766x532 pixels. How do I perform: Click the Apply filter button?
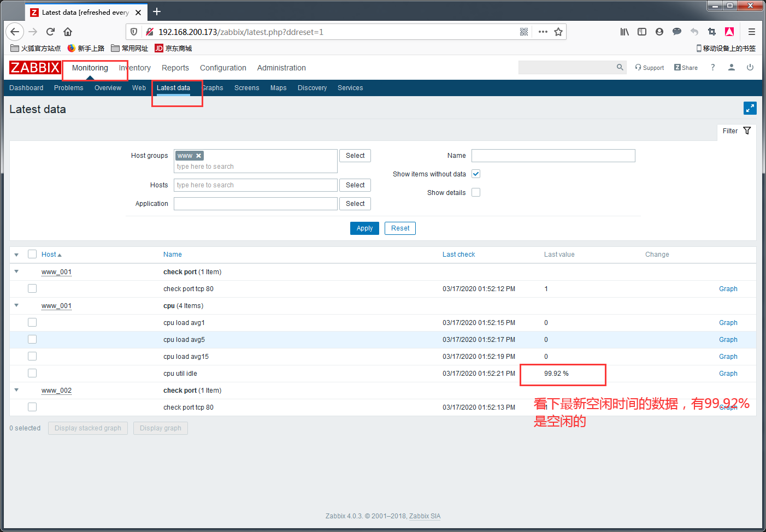(364, 228)
